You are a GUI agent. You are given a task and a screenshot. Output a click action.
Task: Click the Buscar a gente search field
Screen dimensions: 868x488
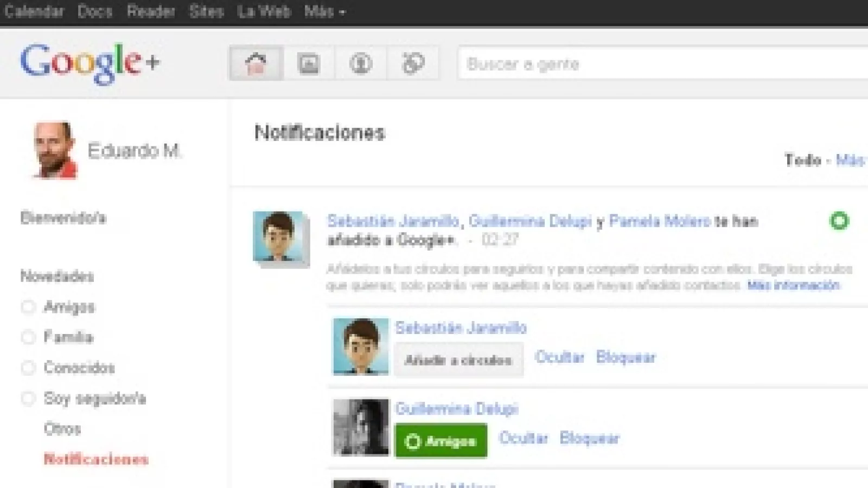[x=662, y=64]
